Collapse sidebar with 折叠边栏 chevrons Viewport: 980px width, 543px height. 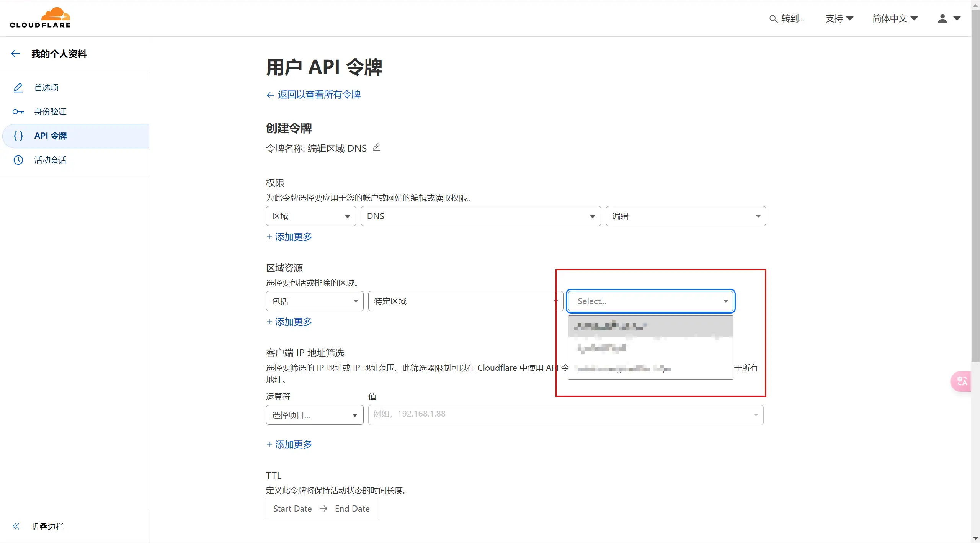(16, 526)
